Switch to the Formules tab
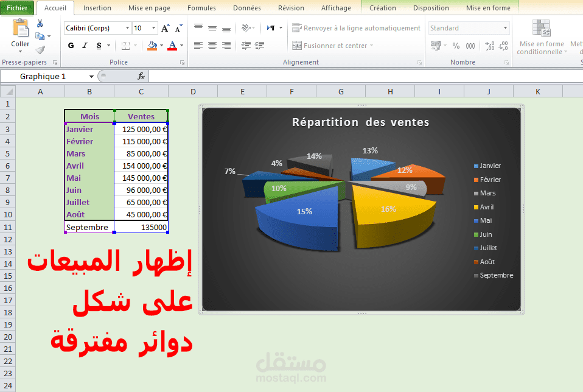Screen dimensions: 583x392 coord(201,8)
